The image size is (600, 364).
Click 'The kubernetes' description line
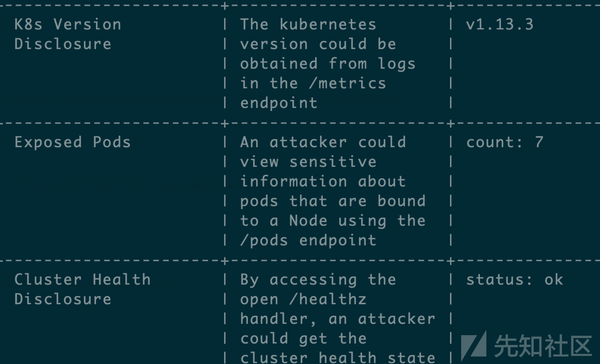point(308,24)
